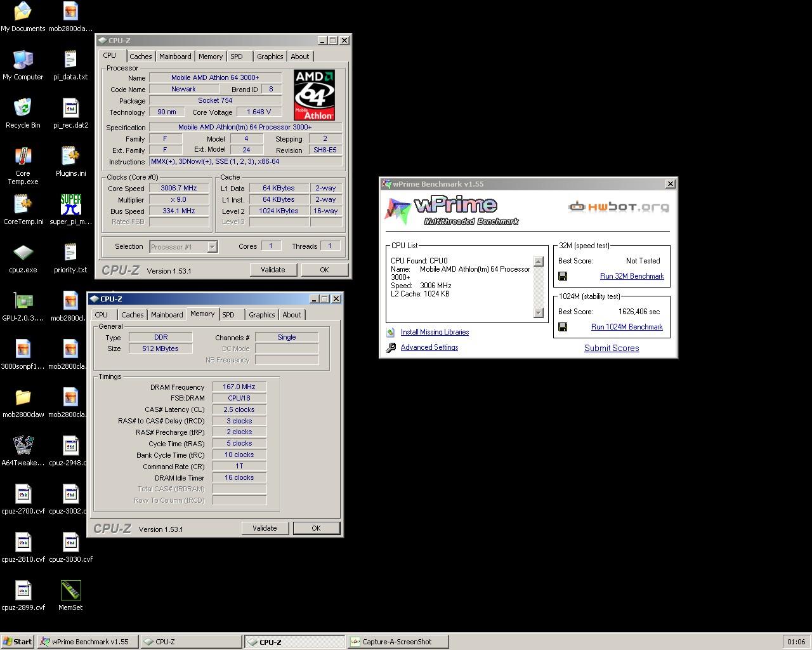Click save icon for 32M score

(563, 276)
